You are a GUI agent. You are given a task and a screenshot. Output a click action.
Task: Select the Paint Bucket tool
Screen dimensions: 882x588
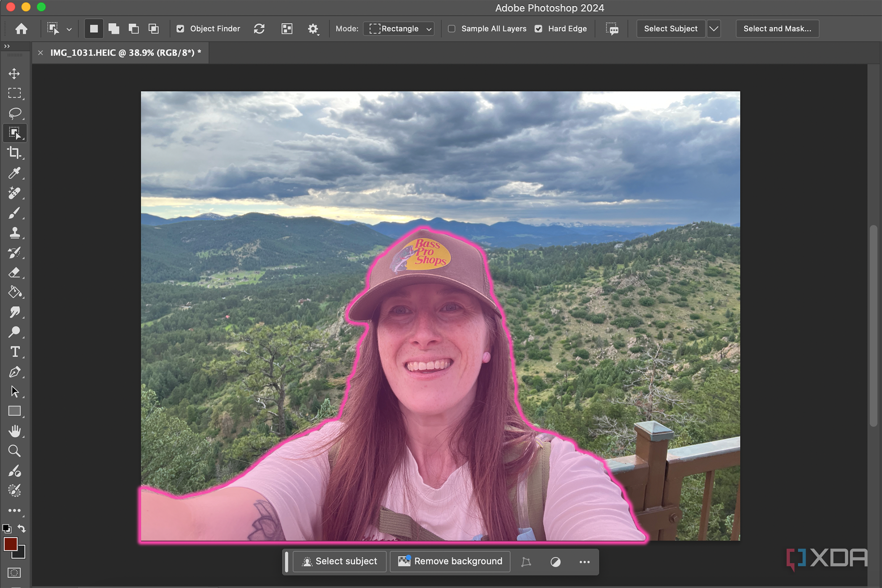pos(14,292)
